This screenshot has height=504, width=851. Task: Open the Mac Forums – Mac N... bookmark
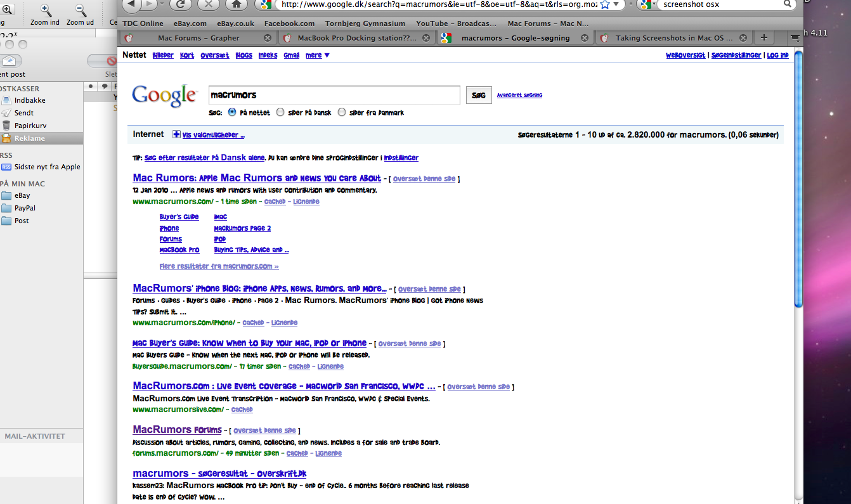tap(549, 23)
